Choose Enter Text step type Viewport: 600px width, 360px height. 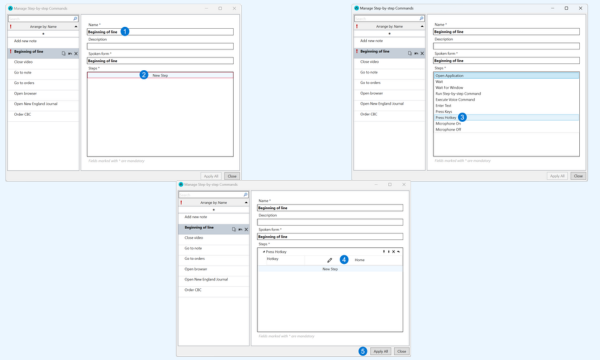pyautogui.click(x=506, y=106)
